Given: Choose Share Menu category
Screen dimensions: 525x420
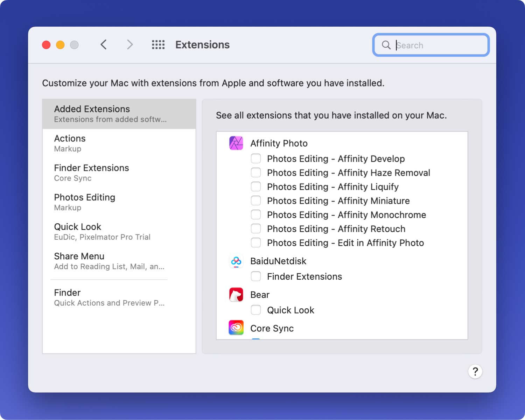Looking at the screenshot, I should (x=119, y=261).
